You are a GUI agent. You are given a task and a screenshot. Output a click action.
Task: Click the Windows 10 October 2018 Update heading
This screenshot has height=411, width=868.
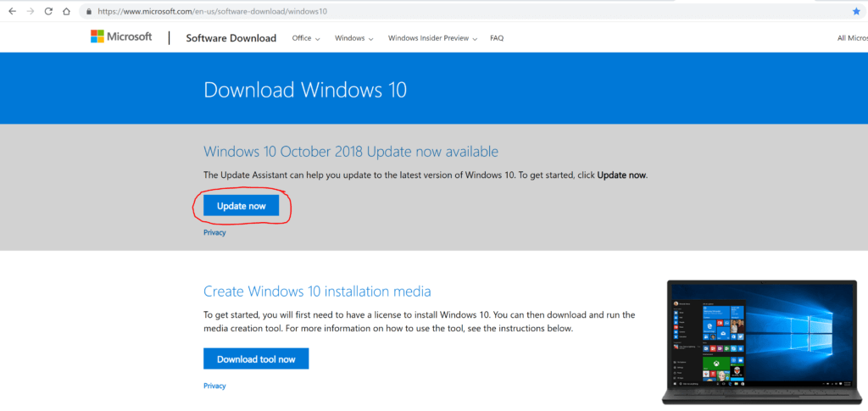tap(351, 152)
